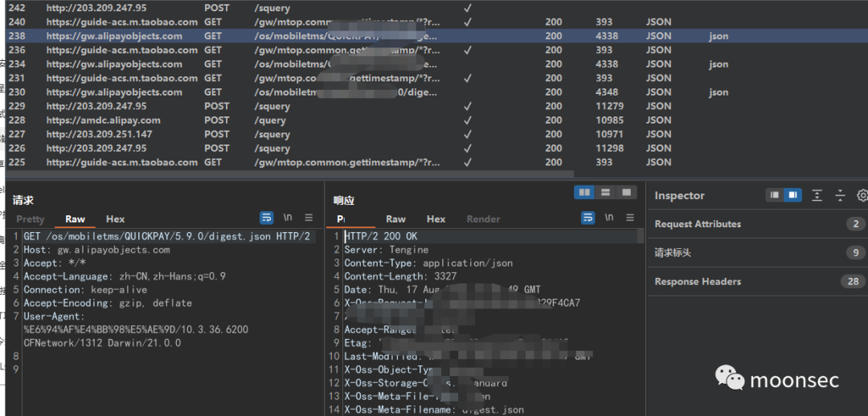Select history row 228 amdc.alipay.com
The width and height of the screenshot is (868, 416).
436,120
